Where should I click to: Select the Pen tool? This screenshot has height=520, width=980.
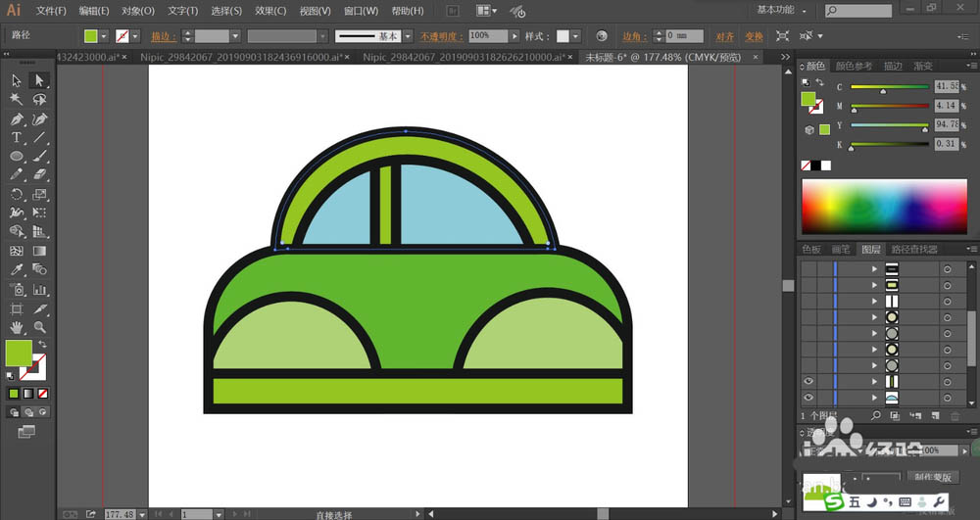click(17, 118)
